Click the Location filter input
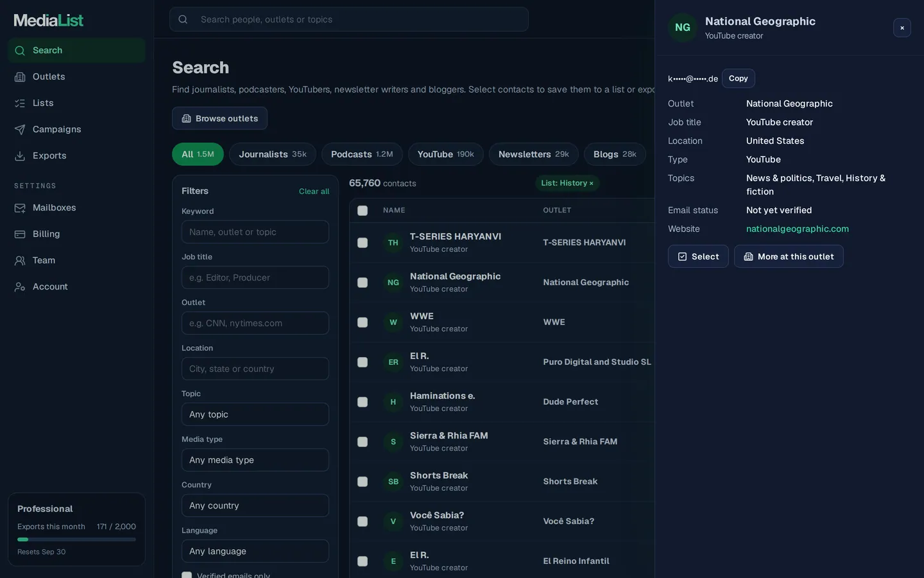This screenshot has width=924, height=578. 255,369
